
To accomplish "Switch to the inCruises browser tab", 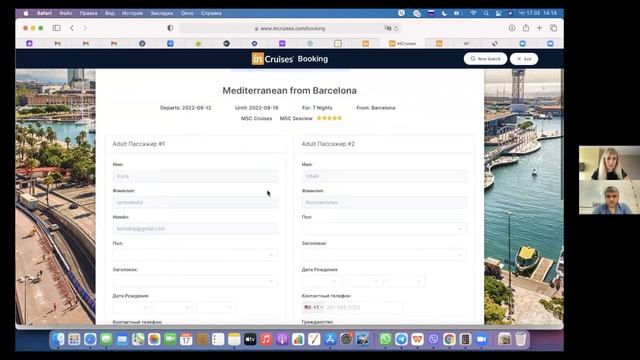I will pos(402,43).
